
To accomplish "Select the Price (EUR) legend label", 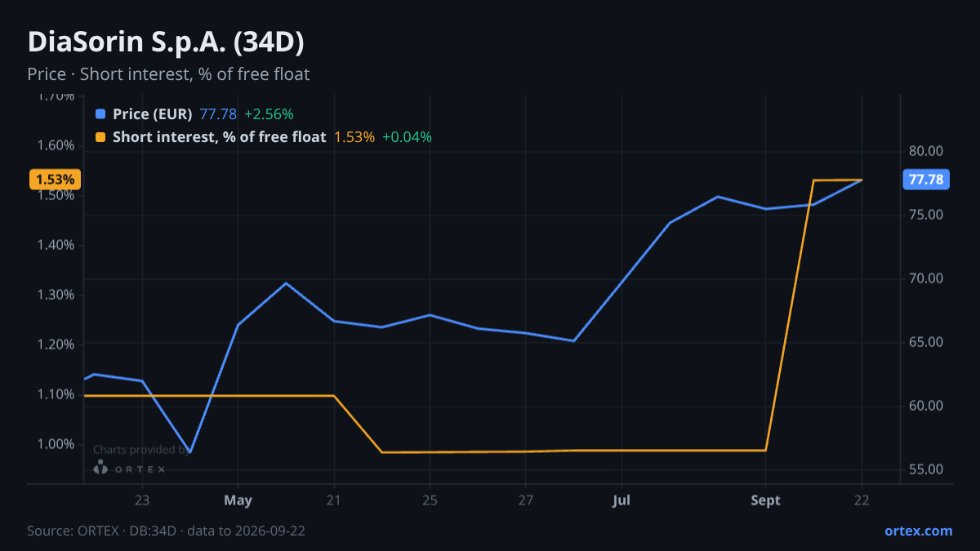I will 153,114.
